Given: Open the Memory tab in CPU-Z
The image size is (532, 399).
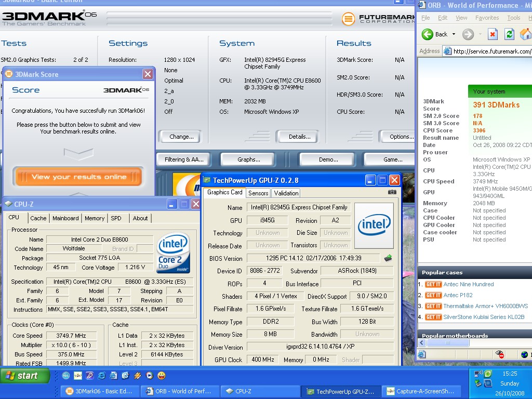Looking at the screenshot, I should pos(95,218).
